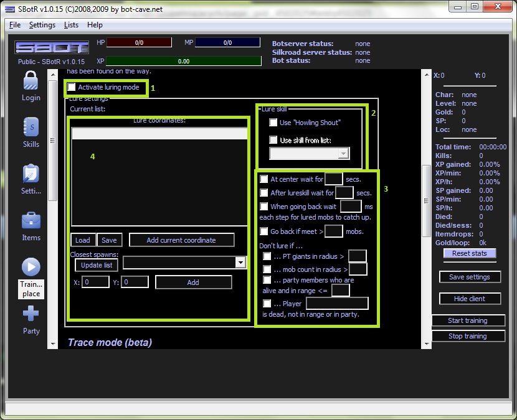The height and width of the screenshot is (420, 517).
Task: Click the Save settings button
Action: coord(470,277)
